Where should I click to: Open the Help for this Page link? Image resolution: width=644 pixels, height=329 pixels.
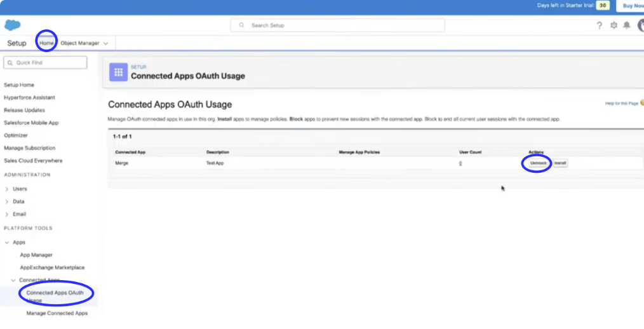click(x=622, y=104)
